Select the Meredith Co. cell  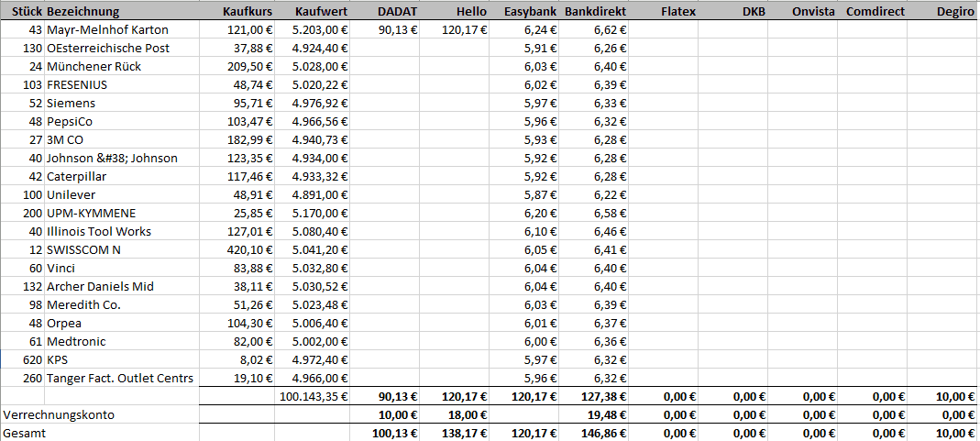[122, 304]
